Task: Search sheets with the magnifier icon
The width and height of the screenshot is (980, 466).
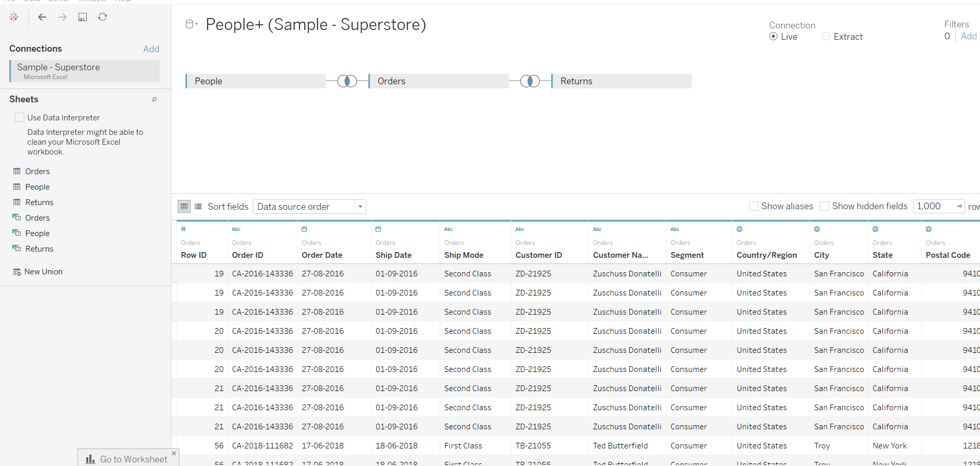Action: pos(154,99)
